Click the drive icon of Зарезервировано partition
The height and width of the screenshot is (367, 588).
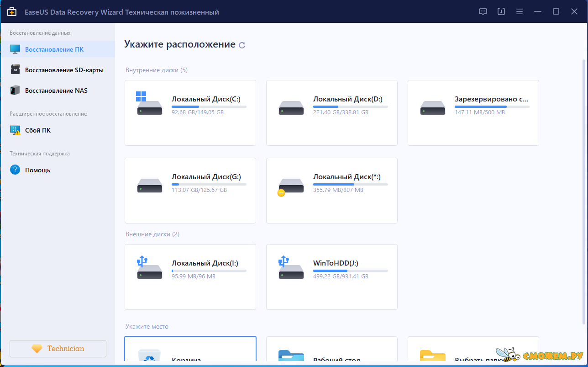pyautogui.click(x=433, y=108)
